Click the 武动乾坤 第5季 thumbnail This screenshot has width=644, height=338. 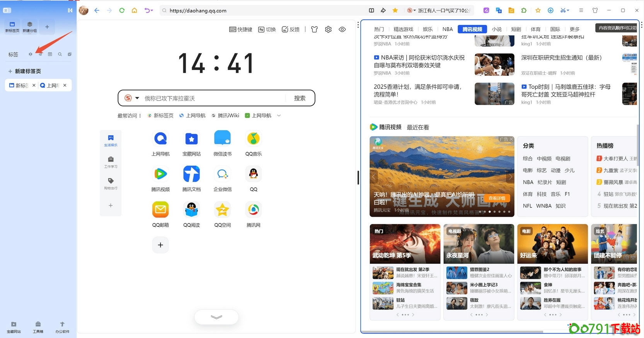tap(405, 244)
